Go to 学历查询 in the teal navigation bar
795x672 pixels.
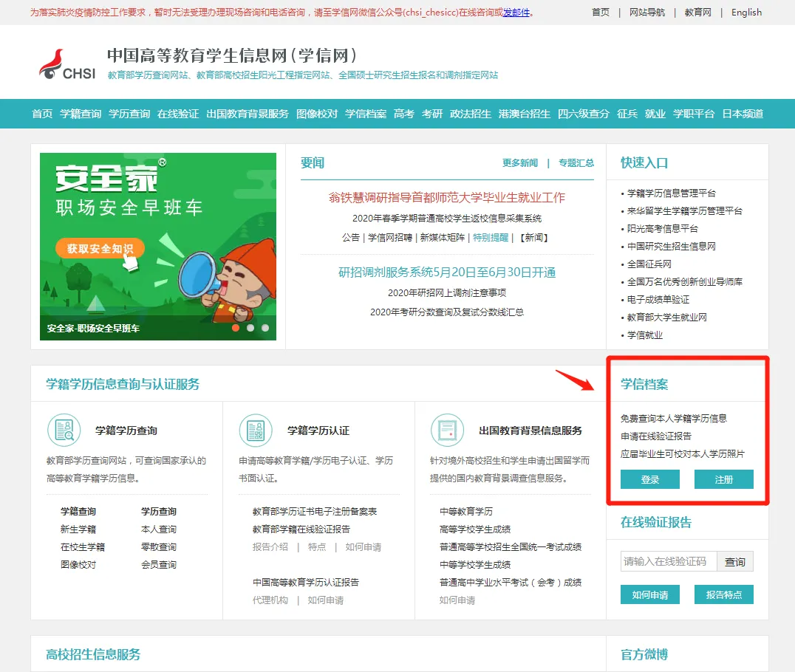[129, 114]
